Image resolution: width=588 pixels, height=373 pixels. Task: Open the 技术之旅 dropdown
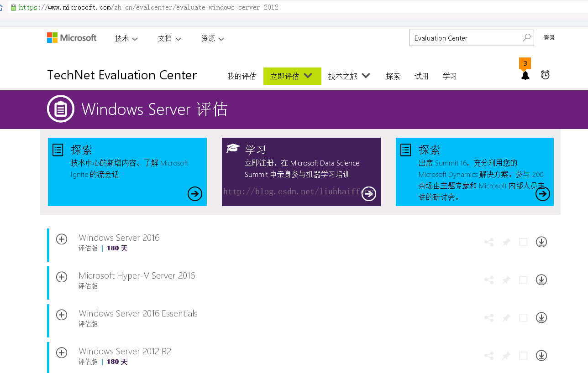tap(349, 76)
